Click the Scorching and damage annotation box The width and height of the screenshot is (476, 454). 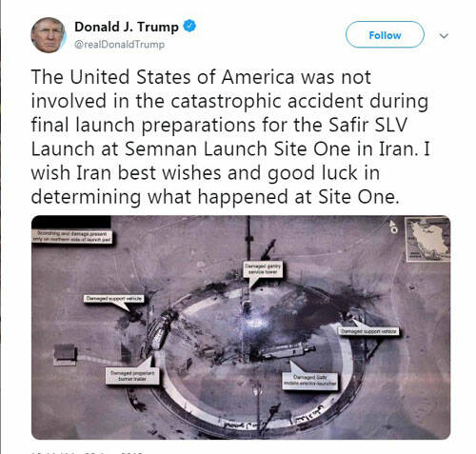click(72, 236)
